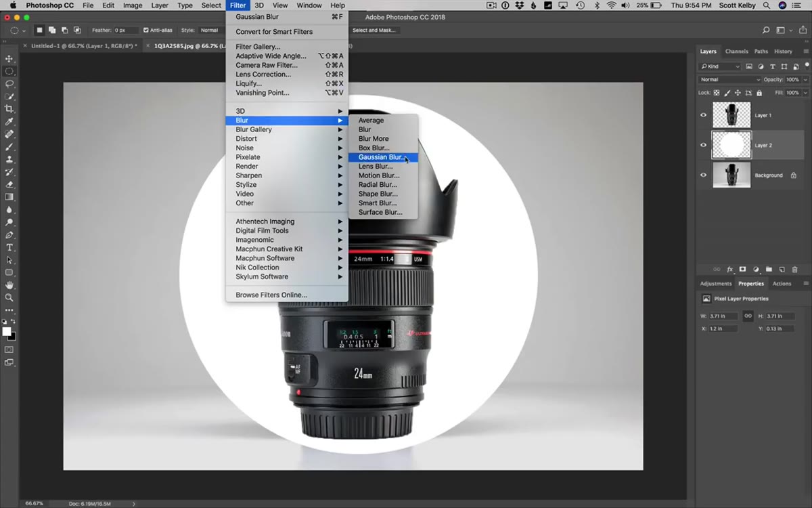This screenshot has width=812, height=508.
Task: Toggle link width and height
Action: pyautogui.click(x=748, y=316)
